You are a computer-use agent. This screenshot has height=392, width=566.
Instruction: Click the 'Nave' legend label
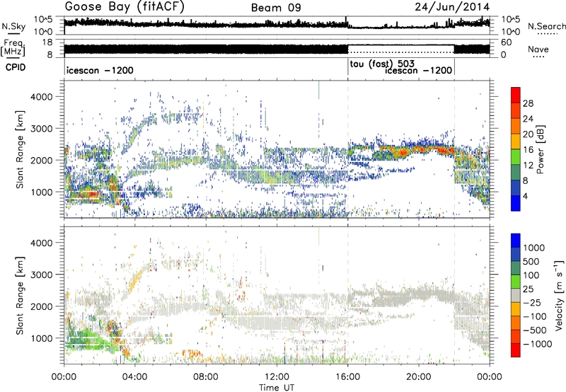tap(538, 50)
